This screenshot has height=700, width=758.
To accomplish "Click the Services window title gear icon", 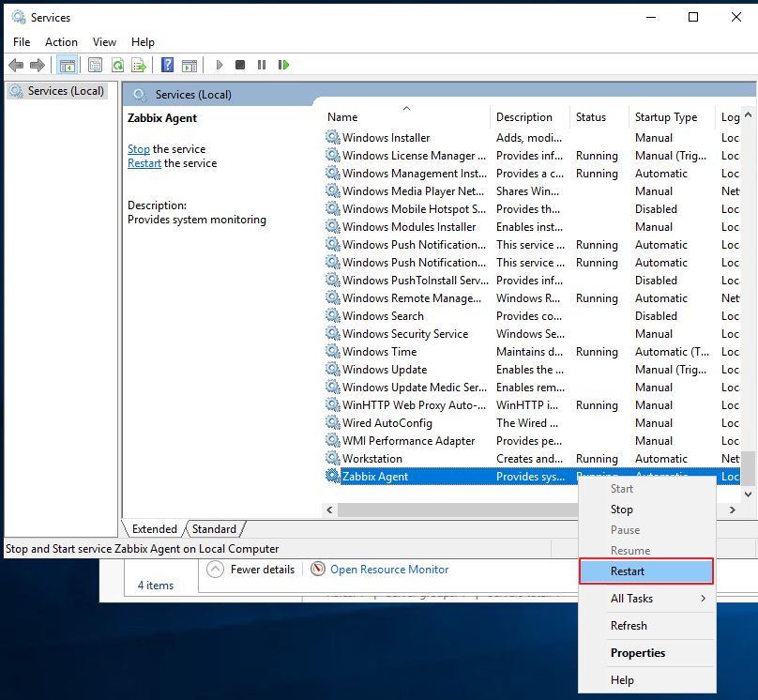I will point(19,18).
